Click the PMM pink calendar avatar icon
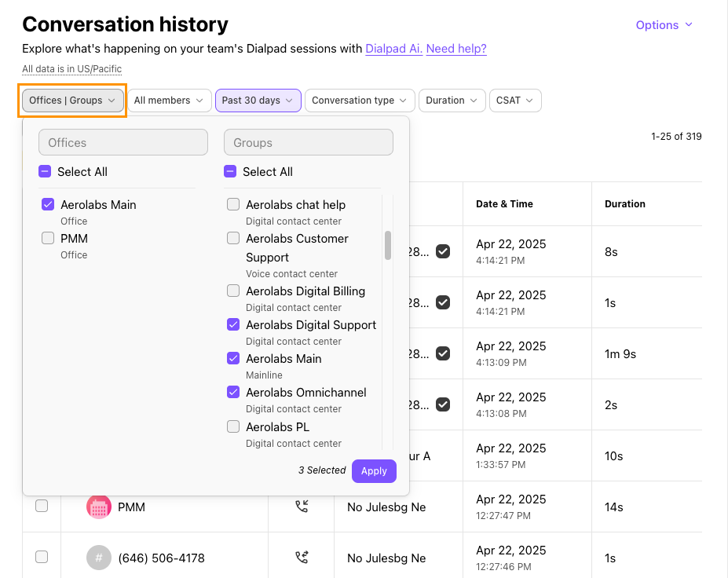The width and height of the screenshot is (728, 578). 99,507
